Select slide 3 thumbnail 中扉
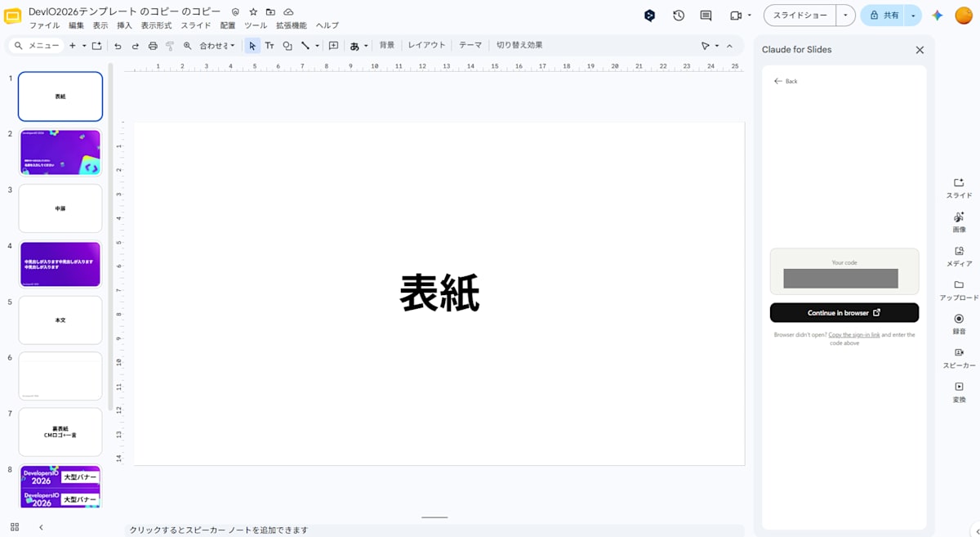Viewport: 980px width, 537px height. click(x=60, y=208)
